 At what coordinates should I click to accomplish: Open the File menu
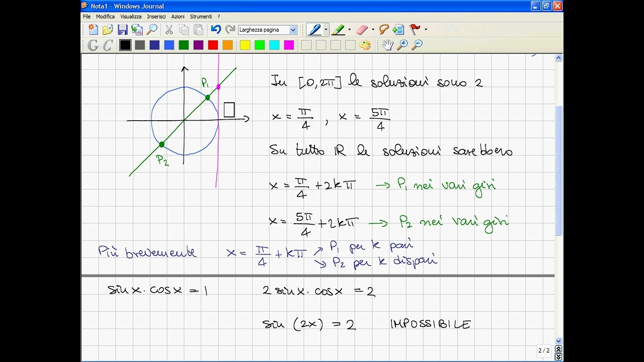(87, 17)
